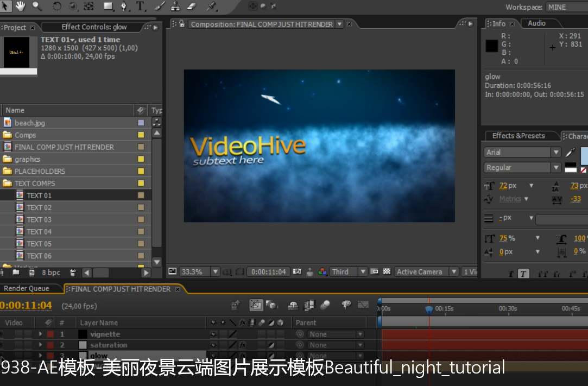
Task: Select the Hand tool
Action: 20,6
